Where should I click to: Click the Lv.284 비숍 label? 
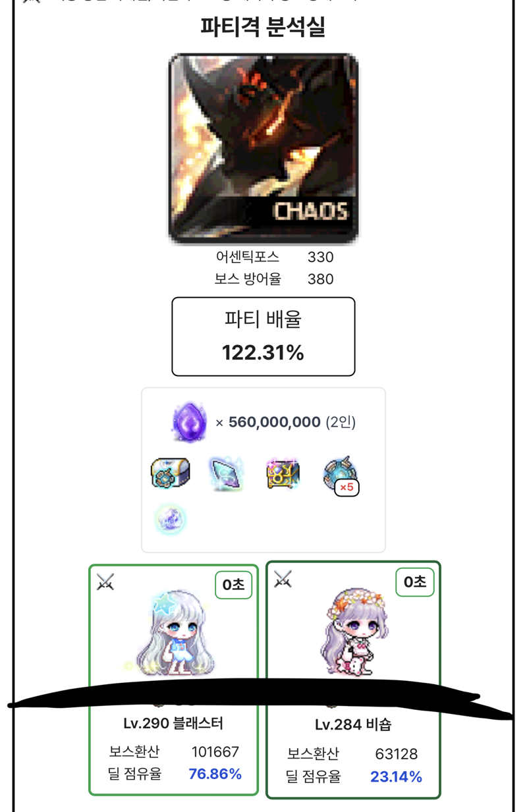[353, 725]
